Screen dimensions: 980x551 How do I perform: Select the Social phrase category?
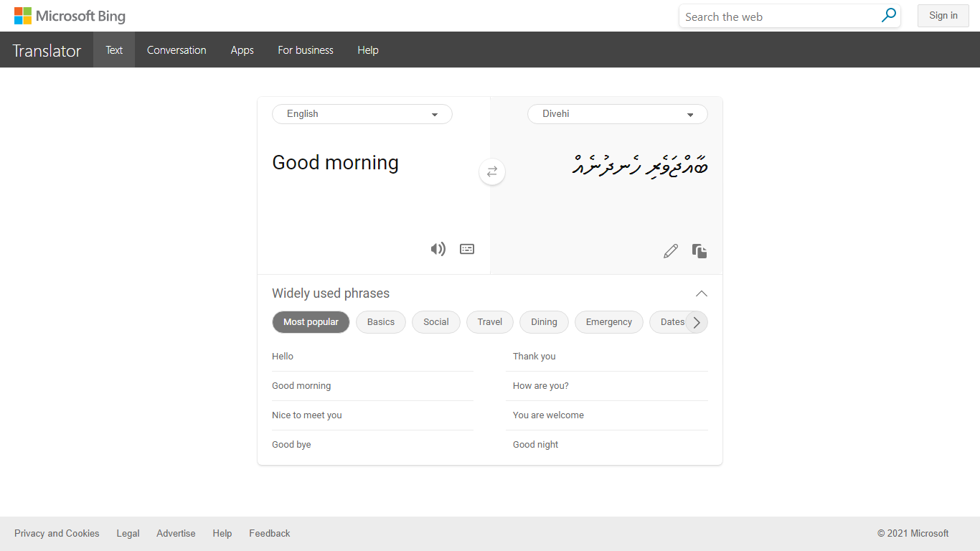click(x=436, y=322)
